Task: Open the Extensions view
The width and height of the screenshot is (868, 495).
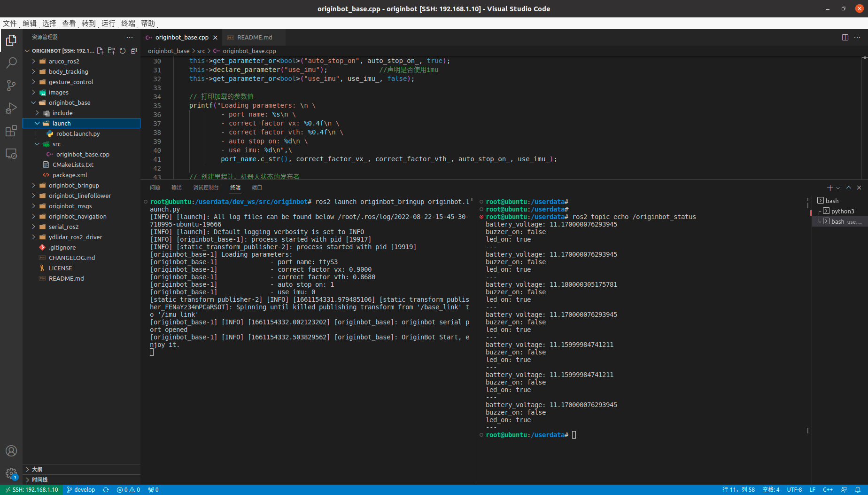Action: coord(11,131)
